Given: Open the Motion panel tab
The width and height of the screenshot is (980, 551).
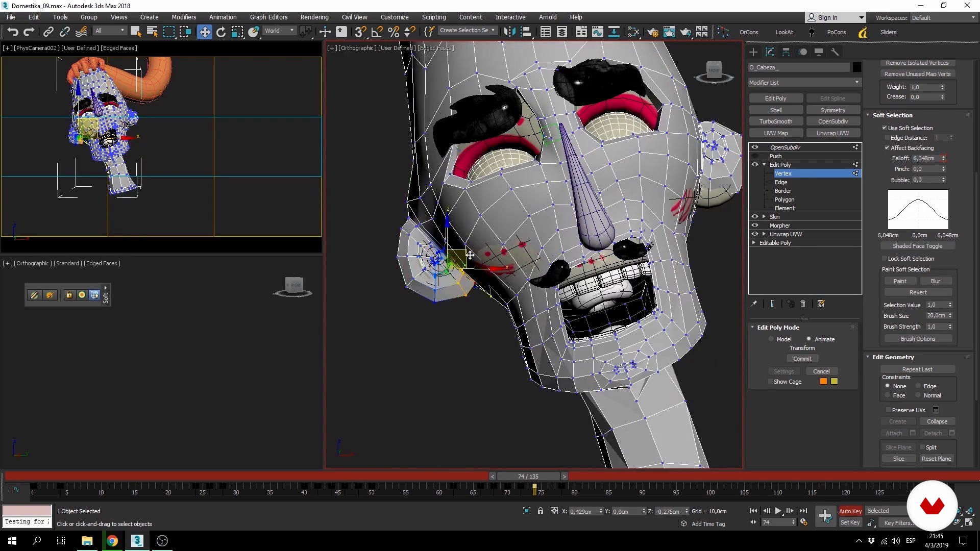Looking at the screenshot, I should coord(803,52).
